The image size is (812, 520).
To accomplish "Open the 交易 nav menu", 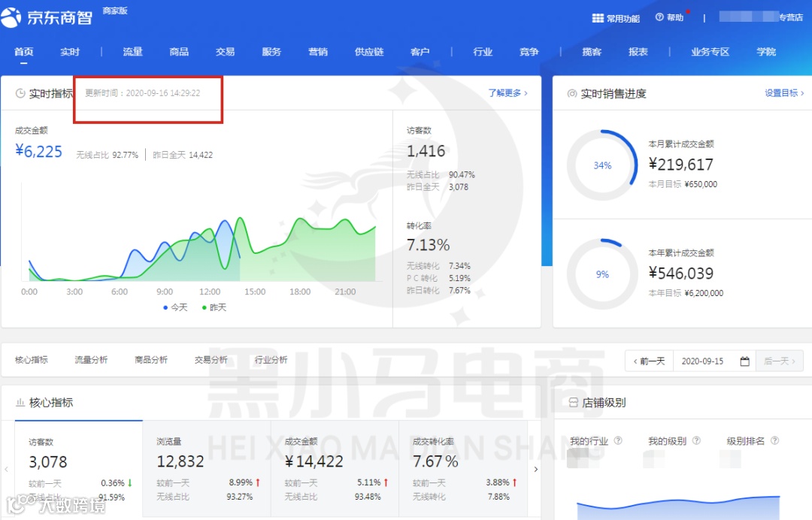I will pyautogui.click(x=226, y=52).
